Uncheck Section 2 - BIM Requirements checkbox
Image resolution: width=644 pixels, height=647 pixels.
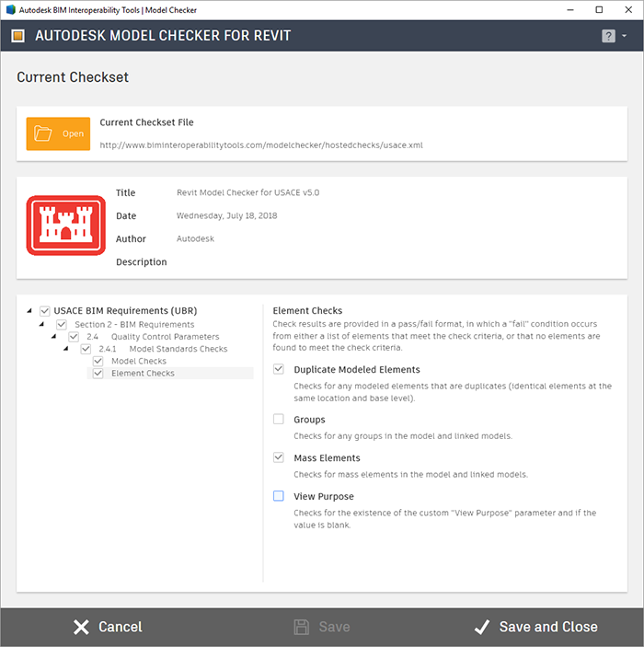tap(62, 324)
